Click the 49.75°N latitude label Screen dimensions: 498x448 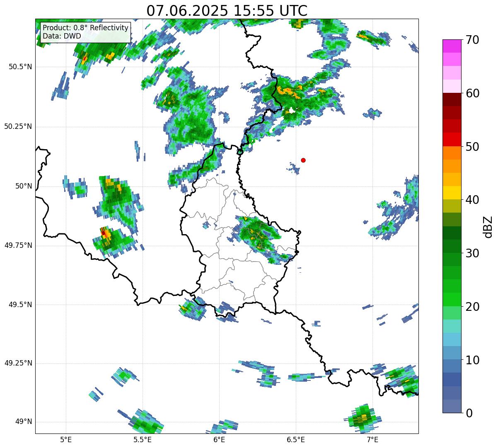(18, 245)
